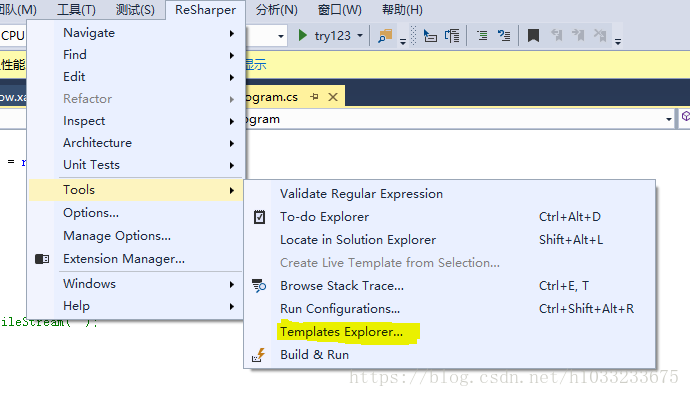Image resolution: width=690 pixels, height=397 pixels.
Task: Click the Extension Manager icon
Action: tap(42, 259)
